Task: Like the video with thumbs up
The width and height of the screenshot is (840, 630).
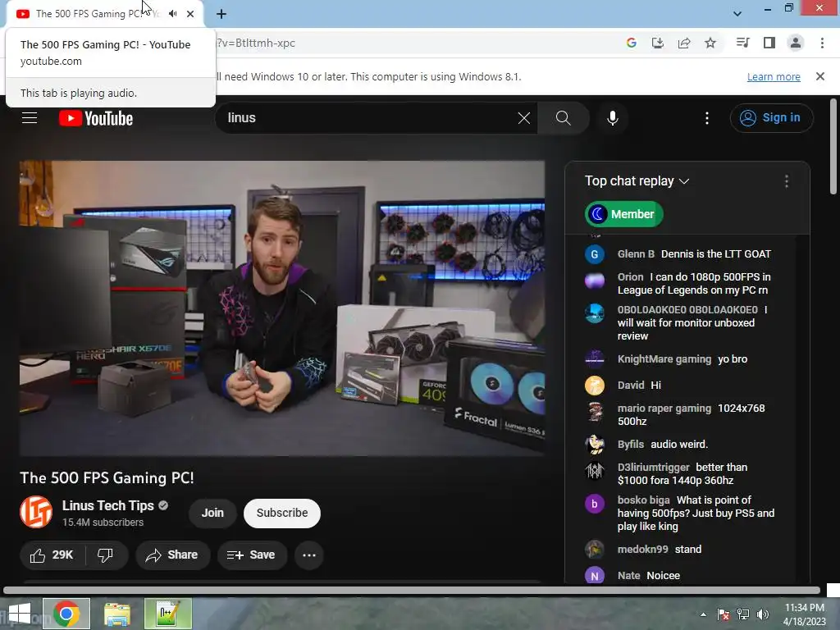Action: [52, 555]
